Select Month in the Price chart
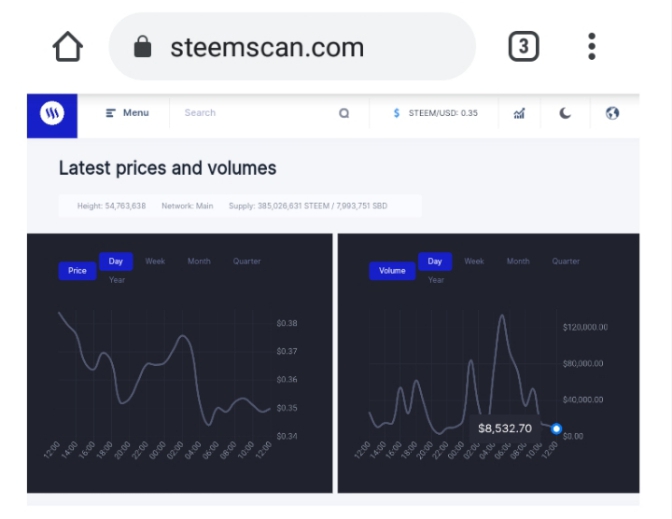 [x=199, y=261]
